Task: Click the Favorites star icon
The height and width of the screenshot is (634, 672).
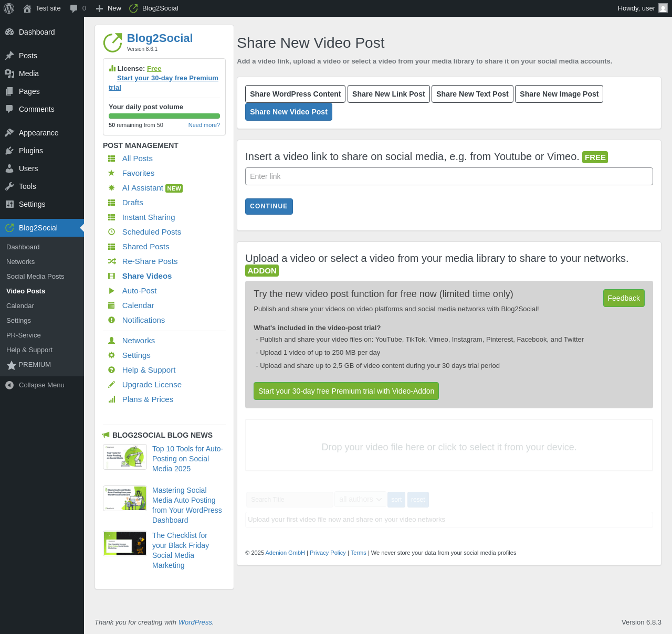Action: [111, 173]
